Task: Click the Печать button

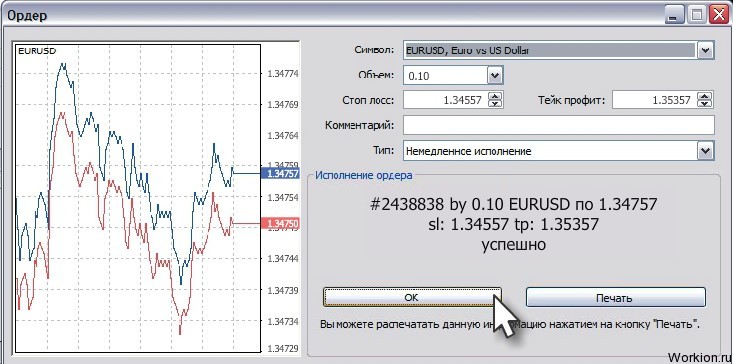Action: (x=615, y=297)
